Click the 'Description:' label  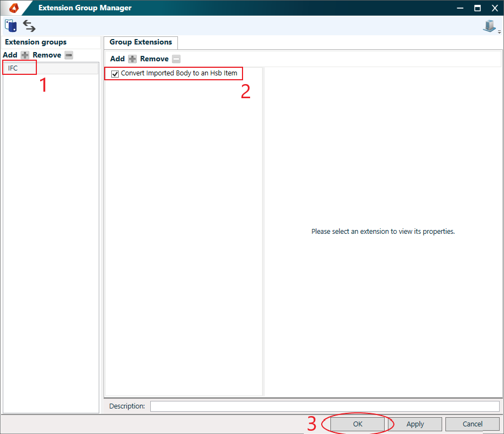127,406
